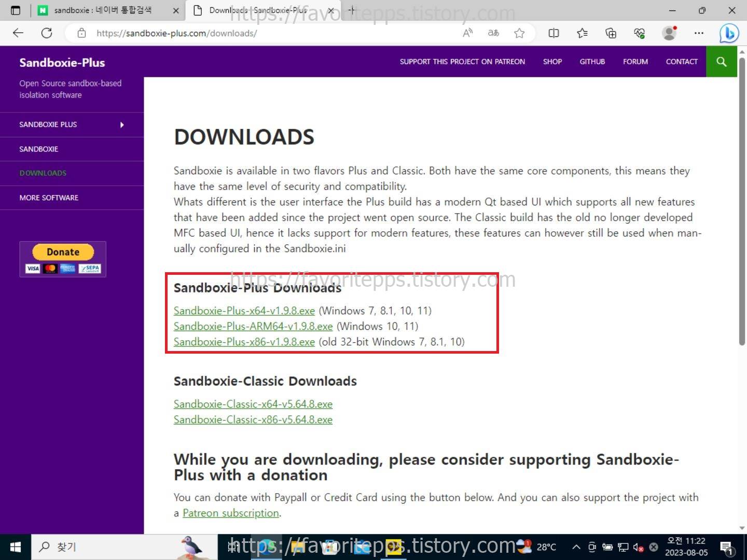
Task: Open the weather widget showing 28°C
Action: click(537, 547)
